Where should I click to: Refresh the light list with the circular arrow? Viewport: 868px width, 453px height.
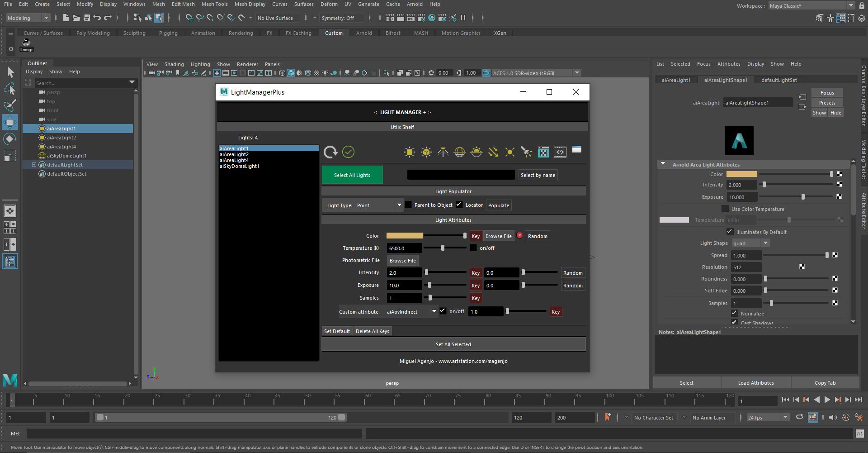pos(330,152)
